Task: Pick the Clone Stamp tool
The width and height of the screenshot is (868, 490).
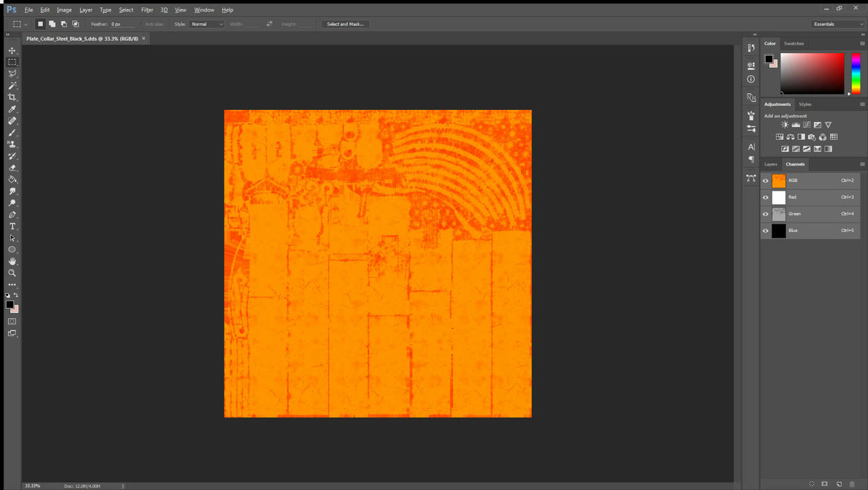Action: point(12,144)
